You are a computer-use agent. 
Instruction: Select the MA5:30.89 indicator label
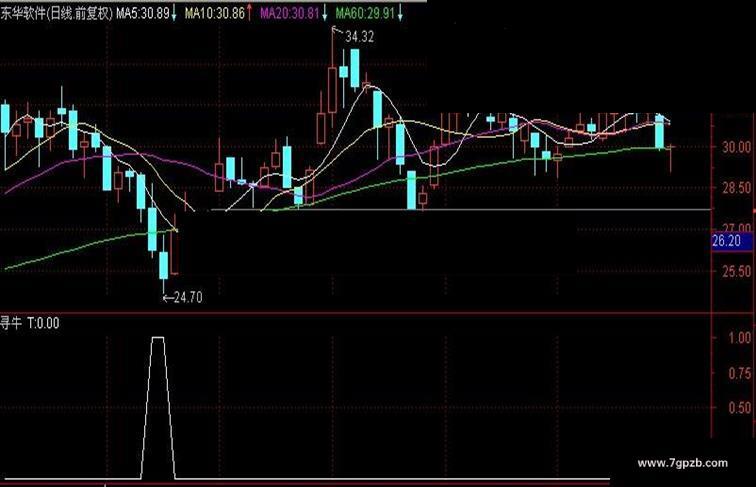(142, 13)
